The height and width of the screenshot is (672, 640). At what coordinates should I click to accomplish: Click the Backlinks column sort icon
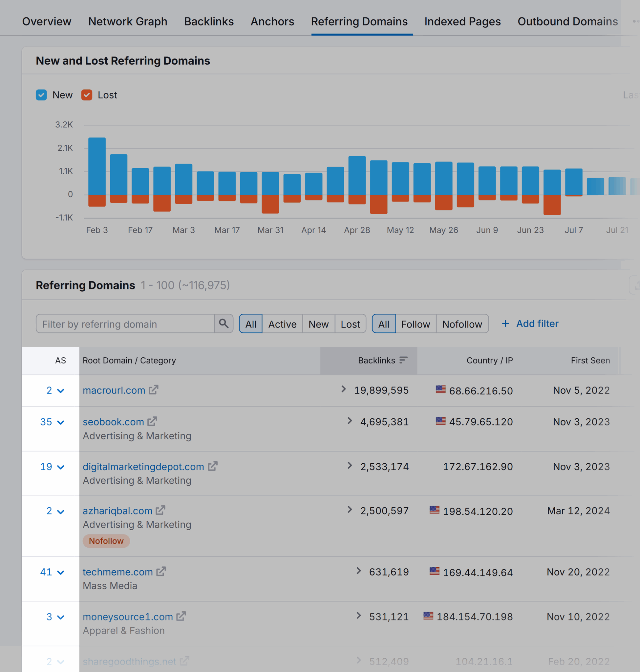[403, 360]
